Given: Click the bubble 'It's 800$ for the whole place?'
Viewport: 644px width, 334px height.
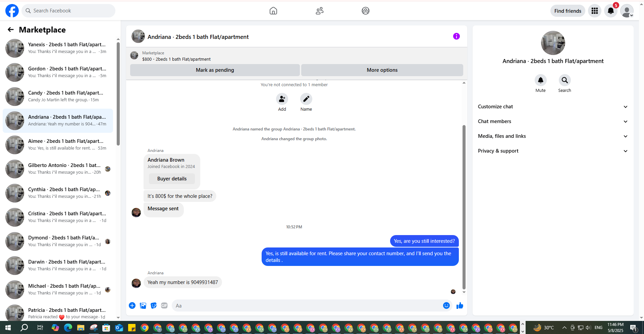Looking at the screenshot, I should point(180,196).
